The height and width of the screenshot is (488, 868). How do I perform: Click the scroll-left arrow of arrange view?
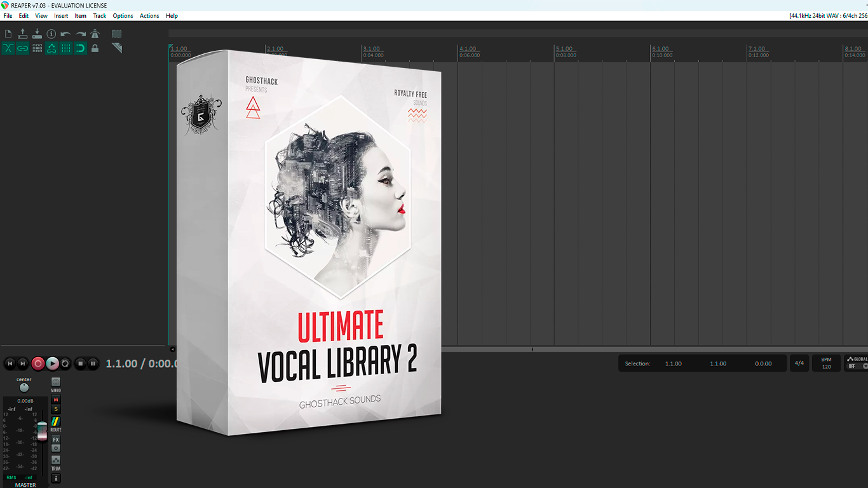pyautogui.click(x=172, y=349)
